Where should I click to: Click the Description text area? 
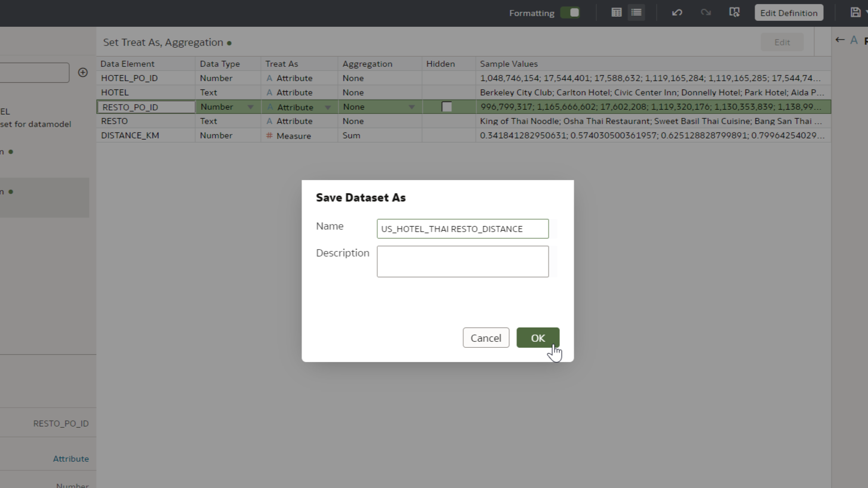click(x=463, y=261)
